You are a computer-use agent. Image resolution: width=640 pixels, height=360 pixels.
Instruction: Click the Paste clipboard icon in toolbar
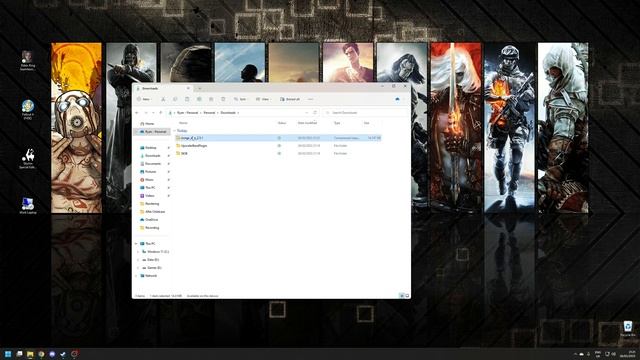187,99
